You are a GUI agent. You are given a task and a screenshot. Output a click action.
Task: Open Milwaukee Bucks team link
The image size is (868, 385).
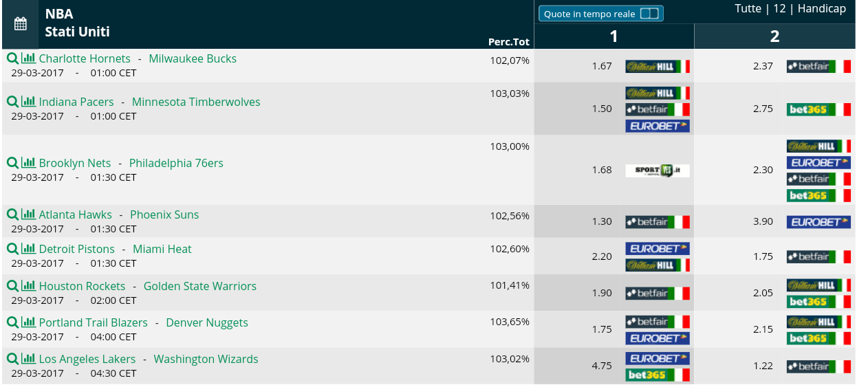193,58
